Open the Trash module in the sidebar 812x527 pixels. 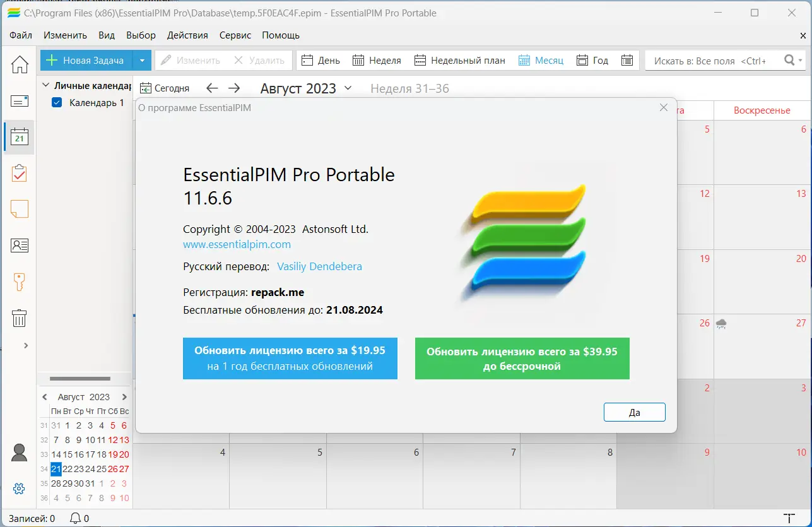[20, 318]
